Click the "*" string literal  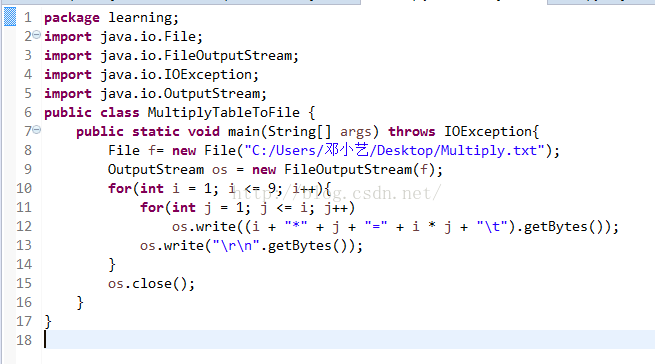coord(296,226)
